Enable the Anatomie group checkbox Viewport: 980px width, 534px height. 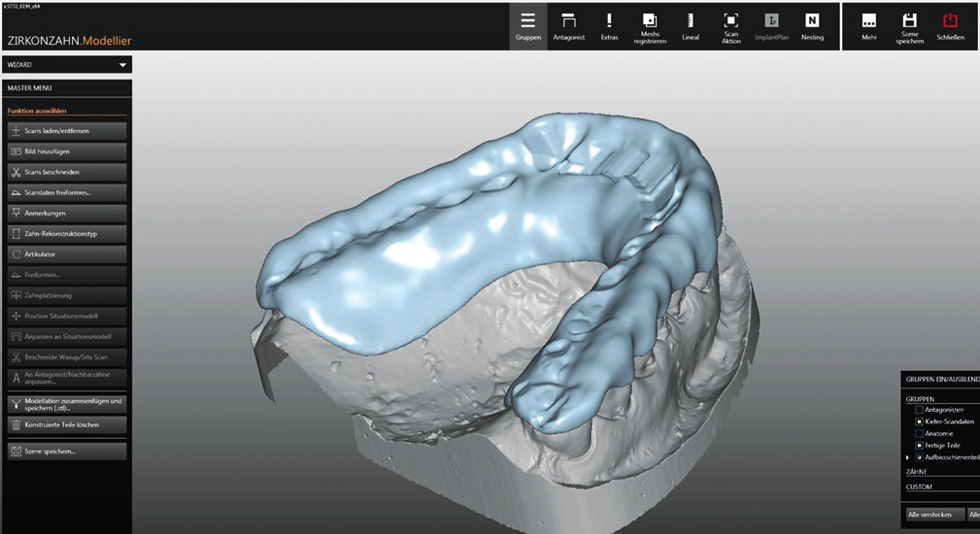919,433
